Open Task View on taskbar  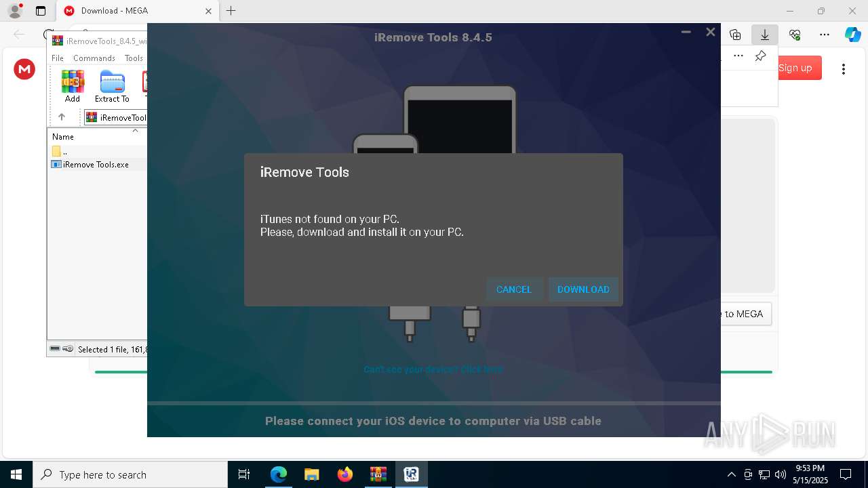(244, 474)
